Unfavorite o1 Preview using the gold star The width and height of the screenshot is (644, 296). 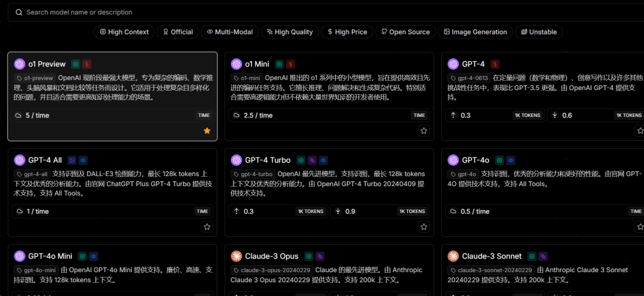[x=207, y=131]
